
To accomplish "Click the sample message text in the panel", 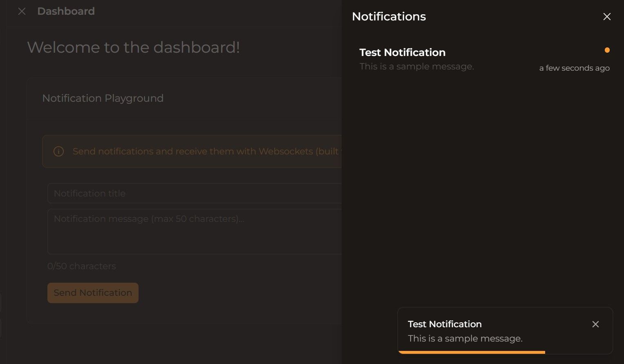I will (416, 66).
